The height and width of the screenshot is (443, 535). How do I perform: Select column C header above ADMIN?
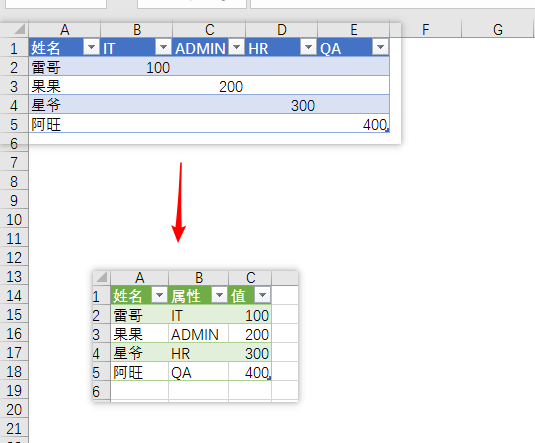coord(209,30)
